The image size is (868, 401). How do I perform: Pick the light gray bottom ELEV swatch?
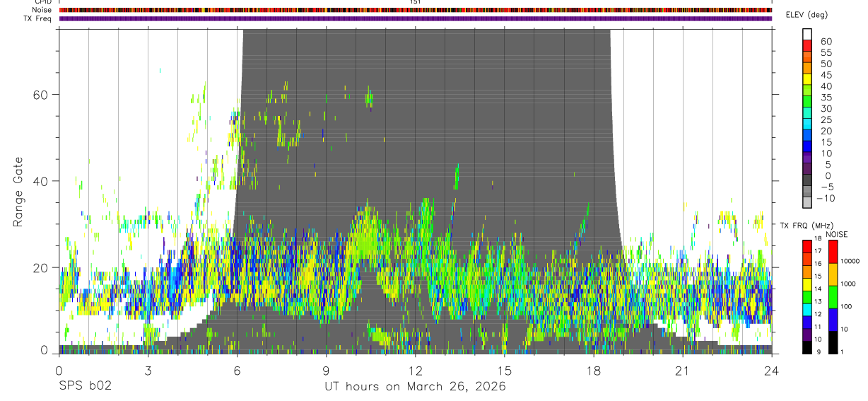click(808, 202)
